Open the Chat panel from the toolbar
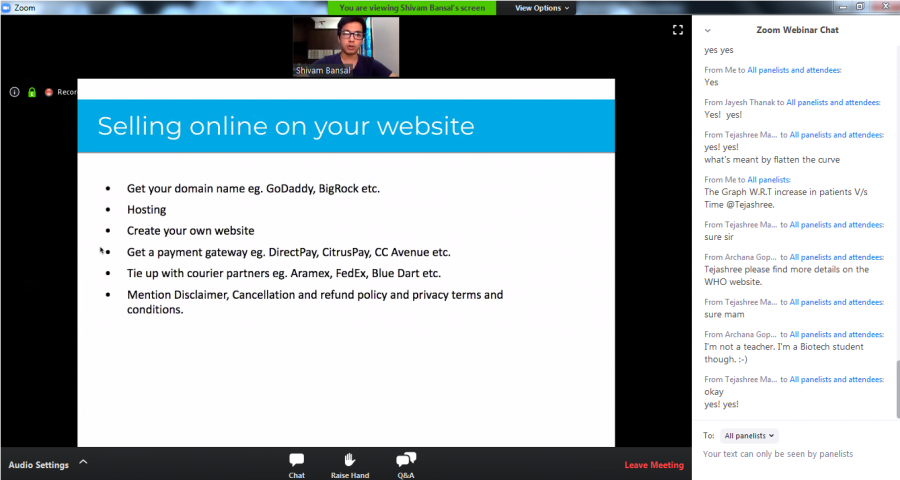 pyautogui.click(x=297, y=464)
